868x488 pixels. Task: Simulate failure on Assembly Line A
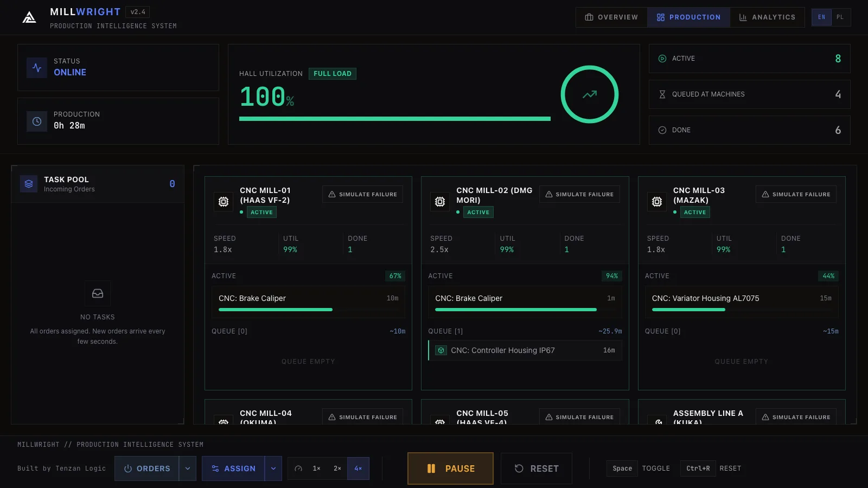[x=796, y=416]
